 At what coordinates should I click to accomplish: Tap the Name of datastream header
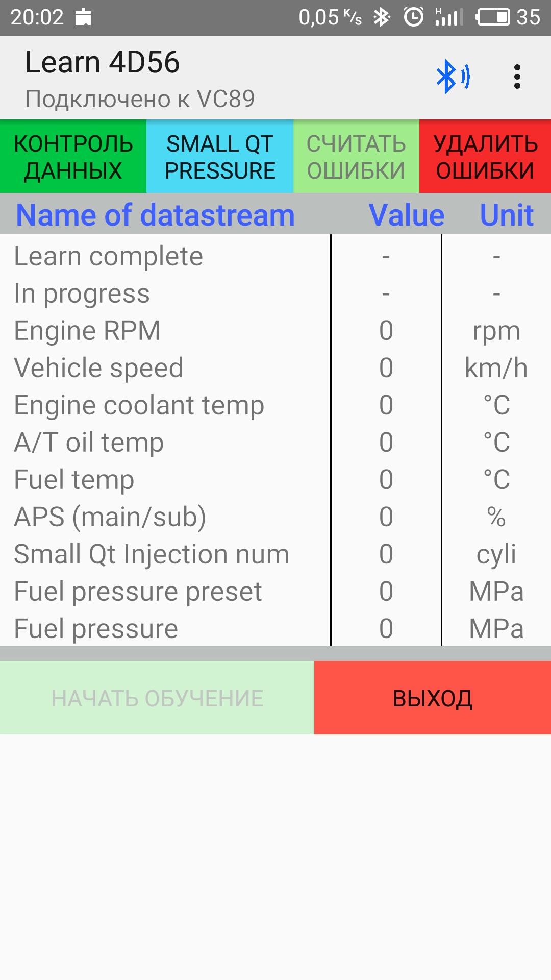pos(156,215)
